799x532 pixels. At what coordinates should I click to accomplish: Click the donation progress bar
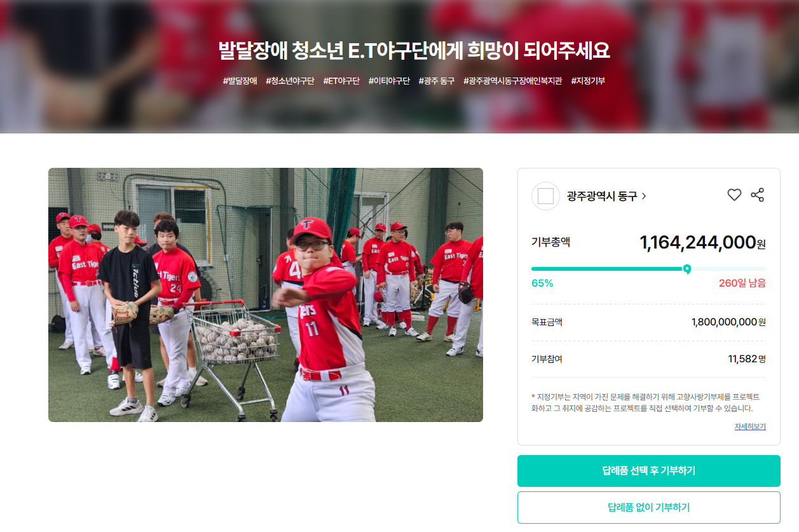coord(648,269)
